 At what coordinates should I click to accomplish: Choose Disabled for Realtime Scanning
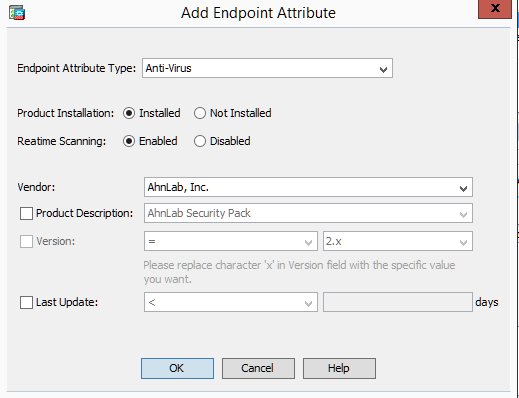click(200, 141)
